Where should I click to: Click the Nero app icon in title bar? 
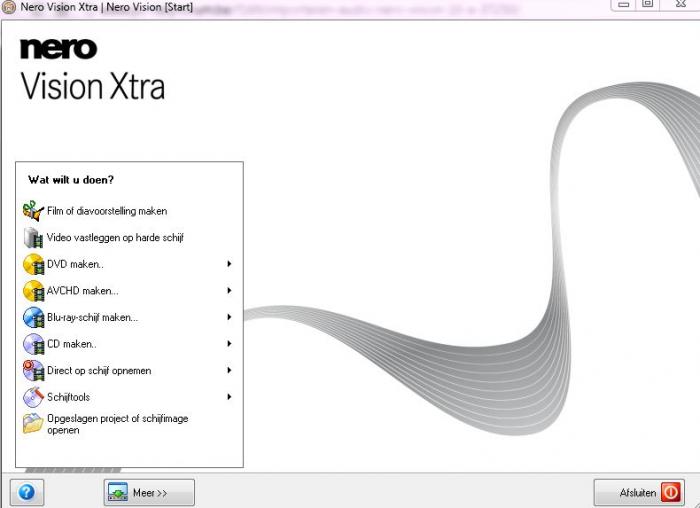tap(8, 7)
